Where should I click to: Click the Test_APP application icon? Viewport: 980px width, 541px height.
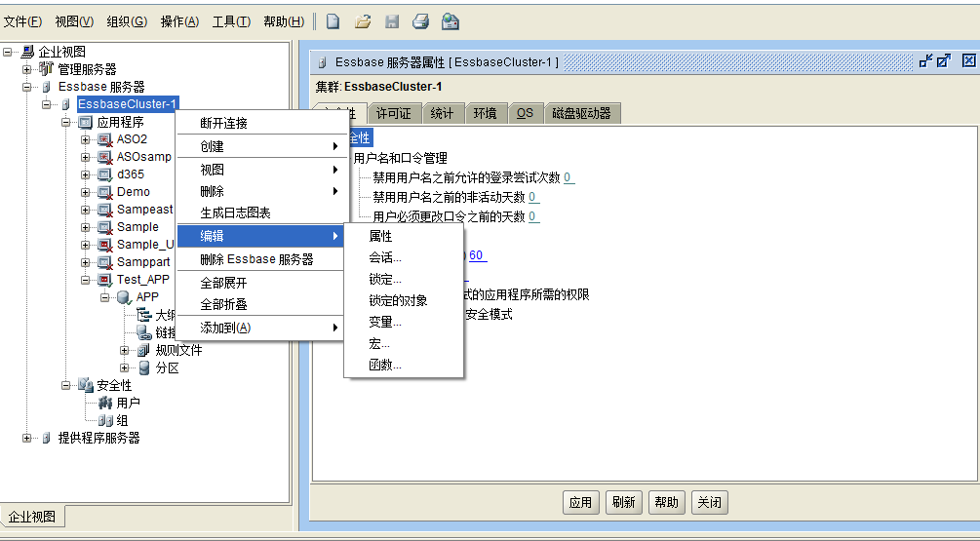[105, 279]
